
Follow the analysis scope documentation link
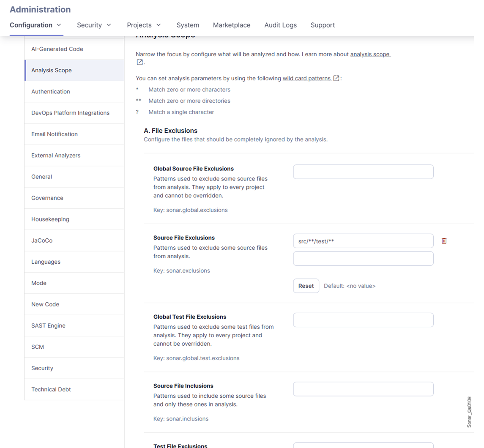[370, 55]
